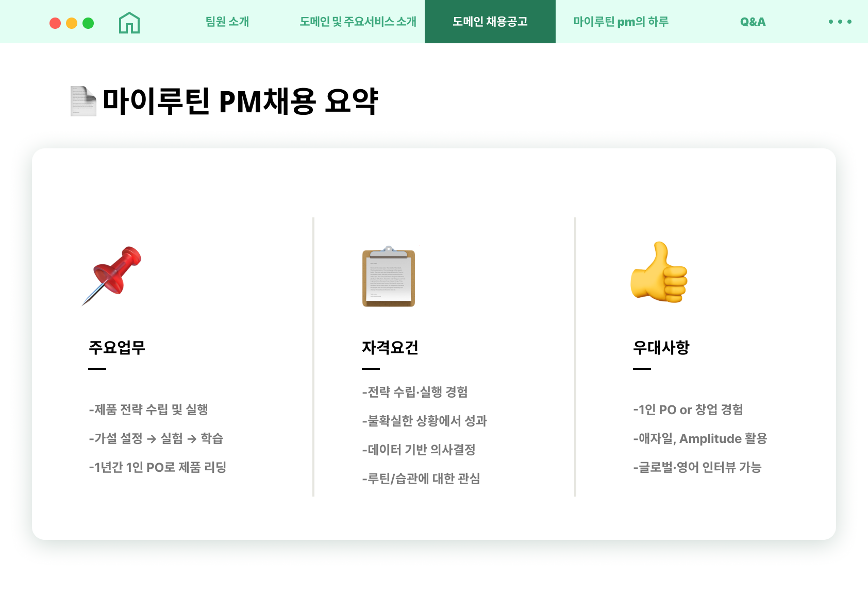The width and height of the screenshot is (868, 613).
Task: Click the green home icon
Action: [129, 23]
